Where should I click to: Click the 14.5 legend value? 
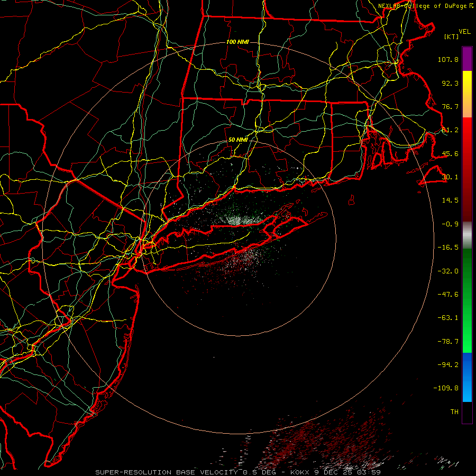450,200
